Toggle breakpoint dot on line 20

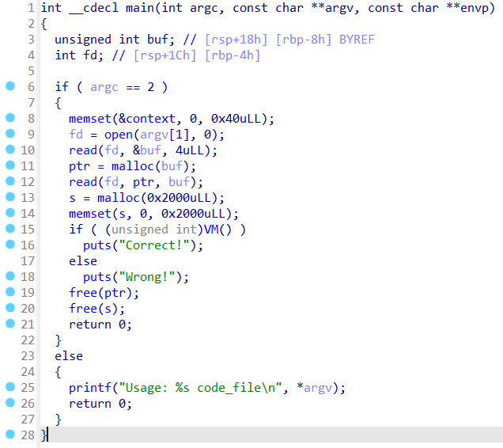pyautogui.click(x=10, y=308)
